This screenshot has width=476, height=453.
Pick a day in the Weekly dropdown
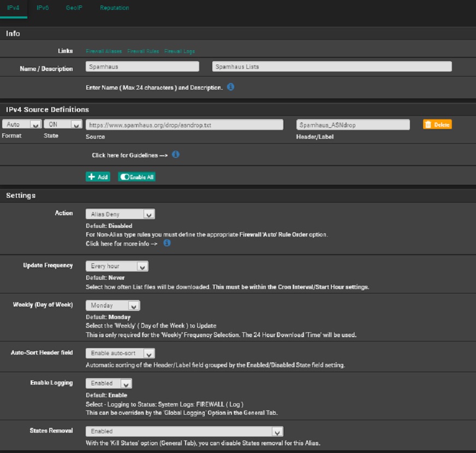pyautogui.click(x=112, y=305)
